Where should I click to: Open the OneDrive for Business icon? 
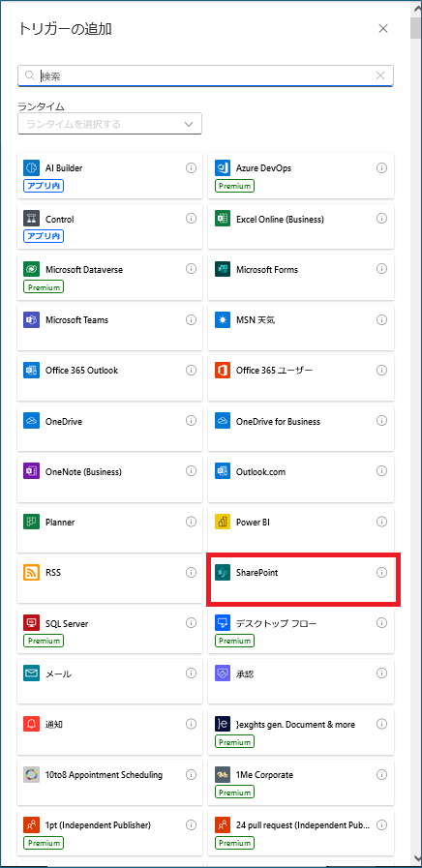(222, 421)
